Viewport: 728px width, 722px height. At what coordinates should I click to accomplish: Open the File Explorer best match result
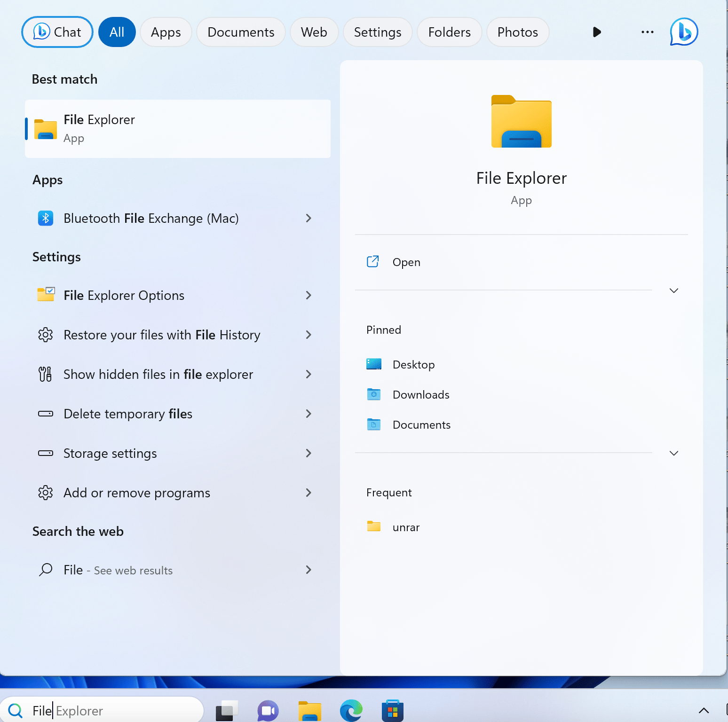177,128
